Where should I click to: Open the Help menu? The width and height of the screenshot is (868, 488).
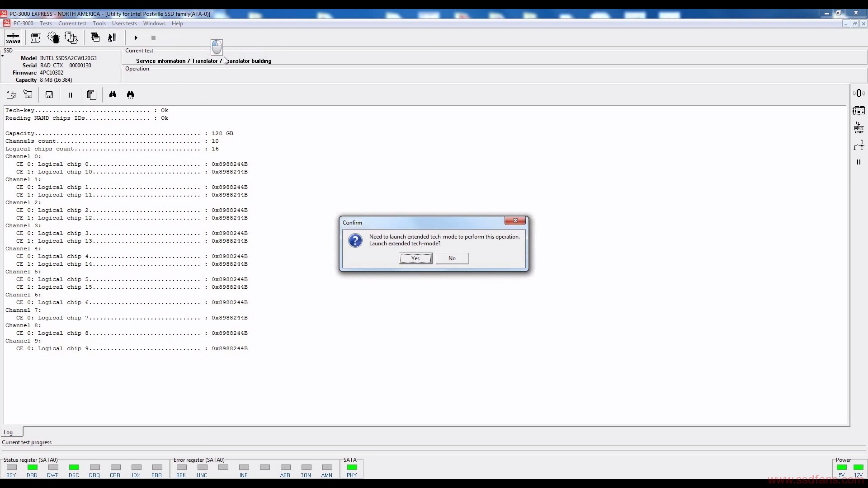click(x=177, y=23)
